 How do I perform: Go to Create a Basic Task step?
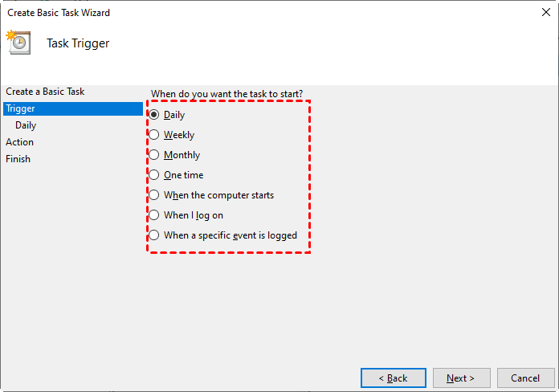(45, 92)
